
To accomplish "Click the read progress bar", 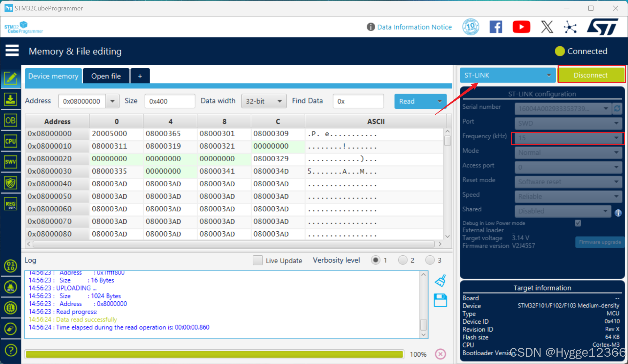I will [214, 354].
